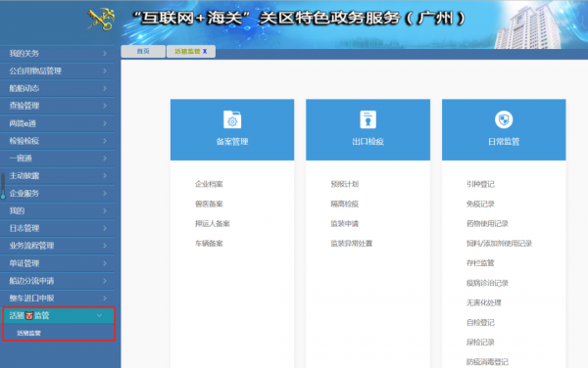
Task: Open 引种登记 link
Action: (480, 184)
